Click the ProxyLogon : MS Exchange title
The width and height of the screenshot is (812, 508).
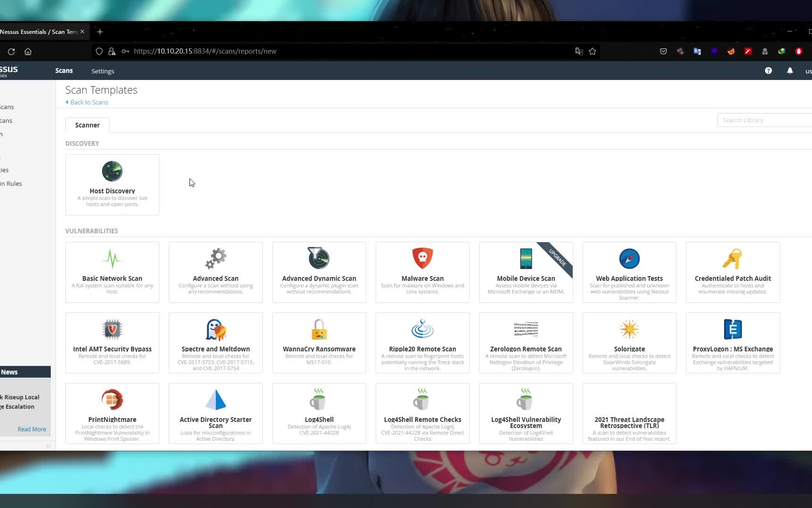(733, 349)
